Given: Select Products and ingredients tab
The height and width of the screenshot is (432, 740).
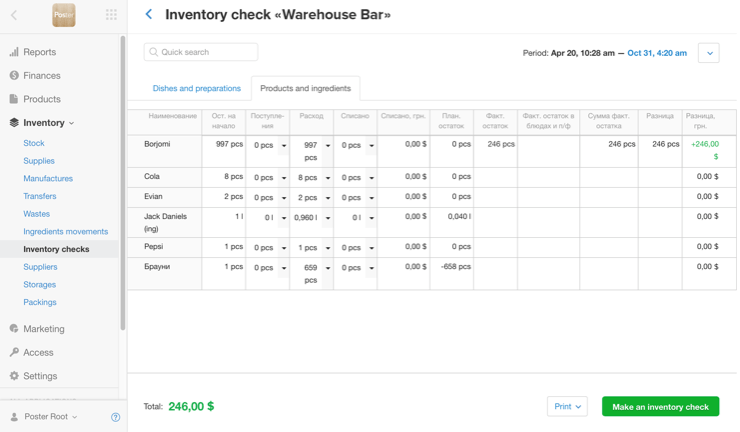Looking at the screenshot, I should [x=305, y=89].
